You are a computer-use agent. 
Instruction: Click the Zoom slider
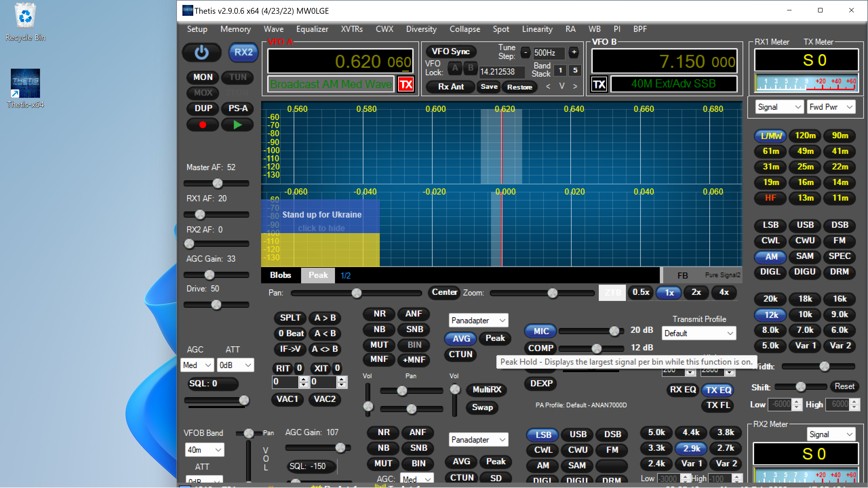pos(542,293)
